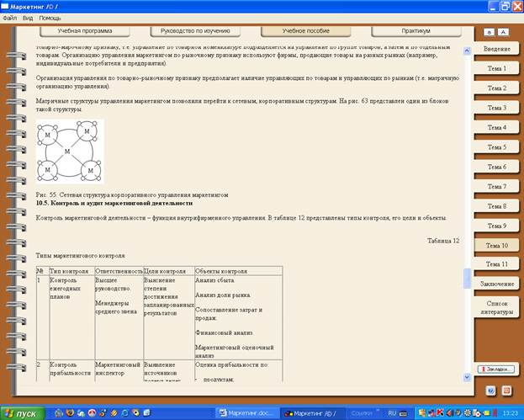Click the content scrollbar thumb
Image resolution: width=524 pixels, height=420 pixels.
[x=467, y=279]
